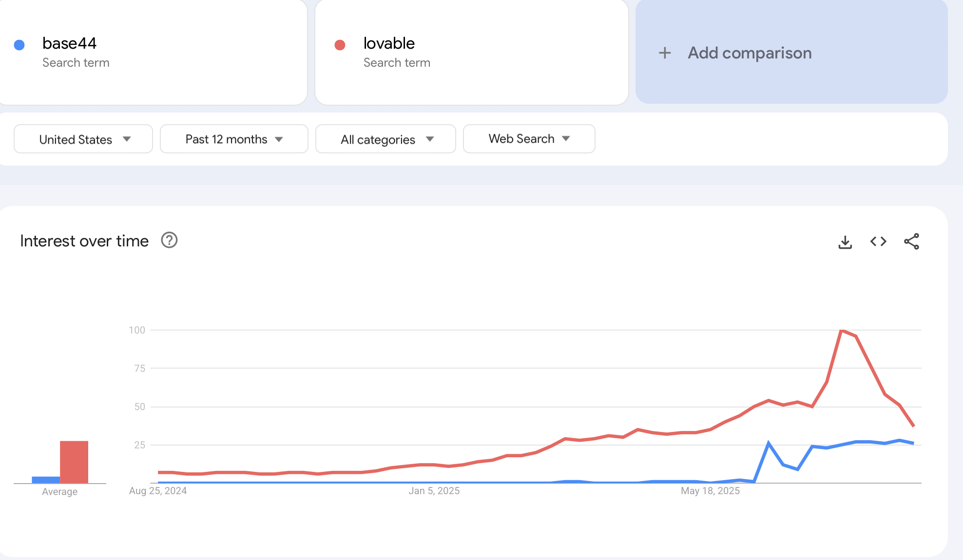Edit the lovable search term
963x560 pixels.
[x=389, y=43]
